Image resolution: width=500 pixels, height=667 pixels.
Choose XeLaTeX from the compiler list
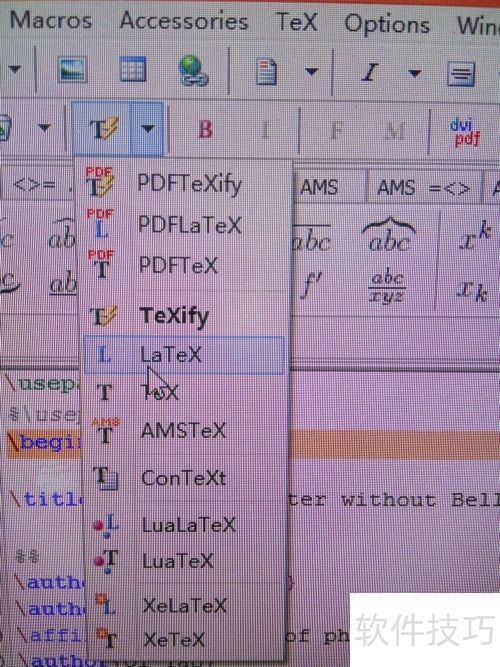point(183,605)
